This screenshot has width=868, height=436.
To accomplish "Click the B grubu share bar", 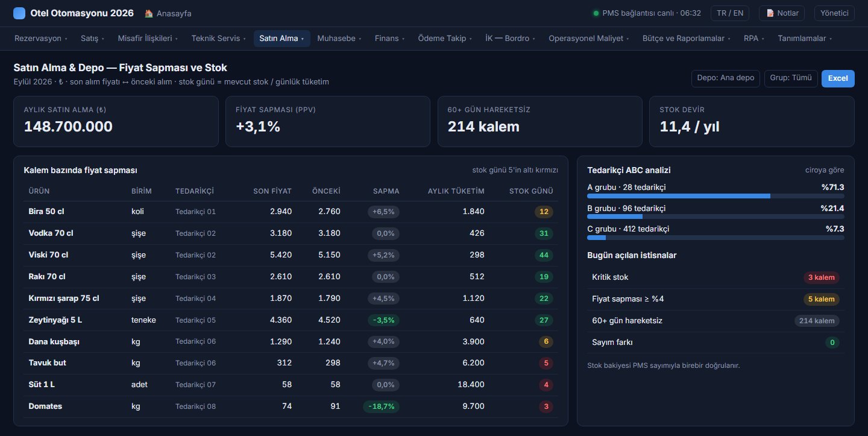I will tap(715, 216).
